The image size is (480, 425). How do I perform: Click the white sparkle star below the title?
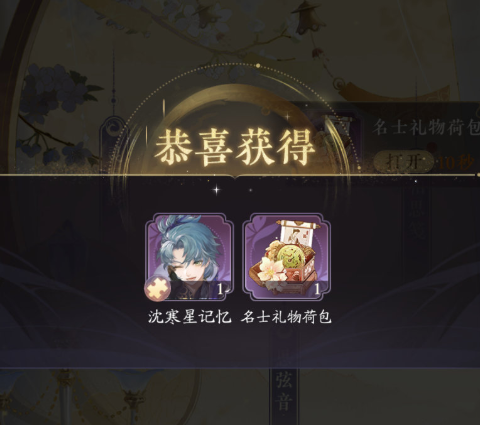coord(216,190)
